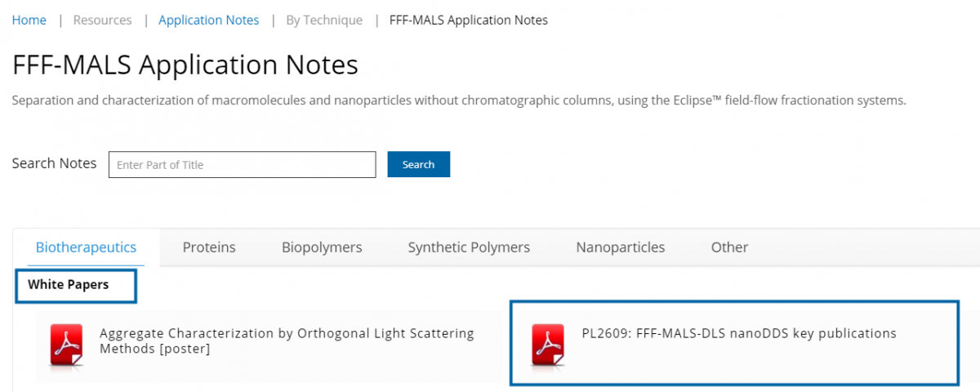Click the Search Notes label

click(x=54, y=163)
